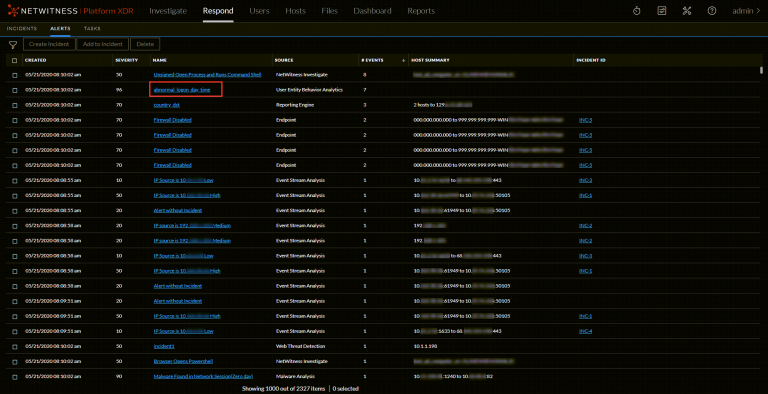The width and height of the screenshot is (768, 394).
Task: Select the Reporting Engine source cell
Action: 295,105
